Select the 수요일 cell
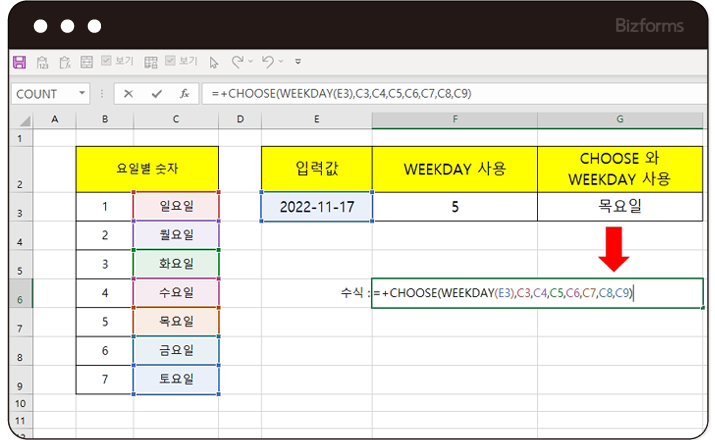 pos(176,293)
